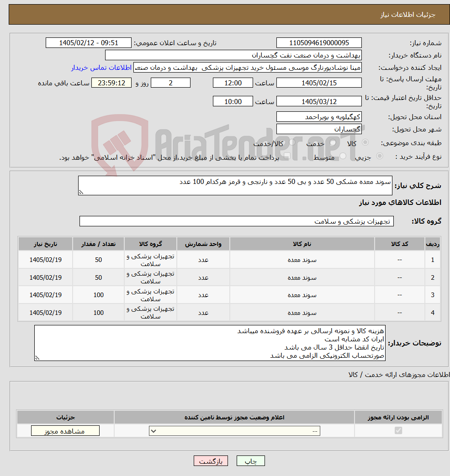
Task: Click the response deadline time 12:00
Action: tap(233, 83)
